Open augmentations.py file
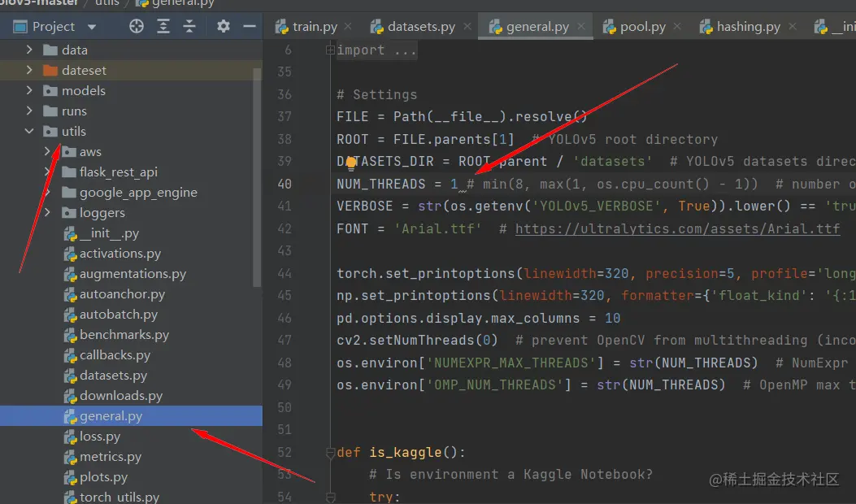856x504 pixels. pyautogui.click(x=133, y=274)
